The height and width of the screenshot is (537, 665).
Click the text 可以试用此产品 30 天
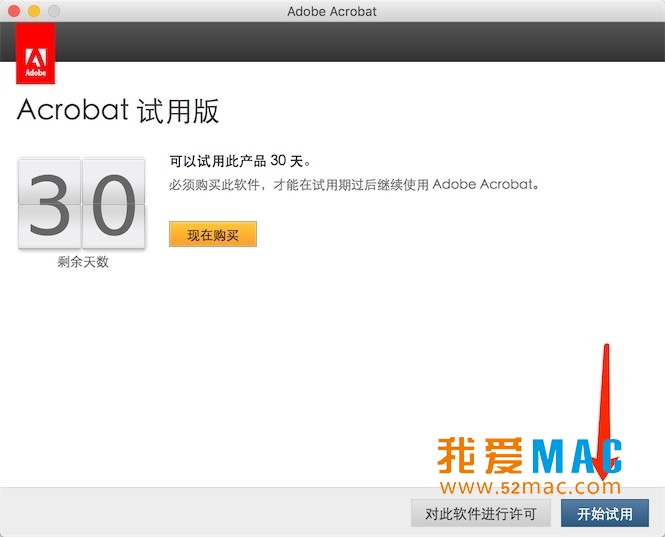click(240, 161)
